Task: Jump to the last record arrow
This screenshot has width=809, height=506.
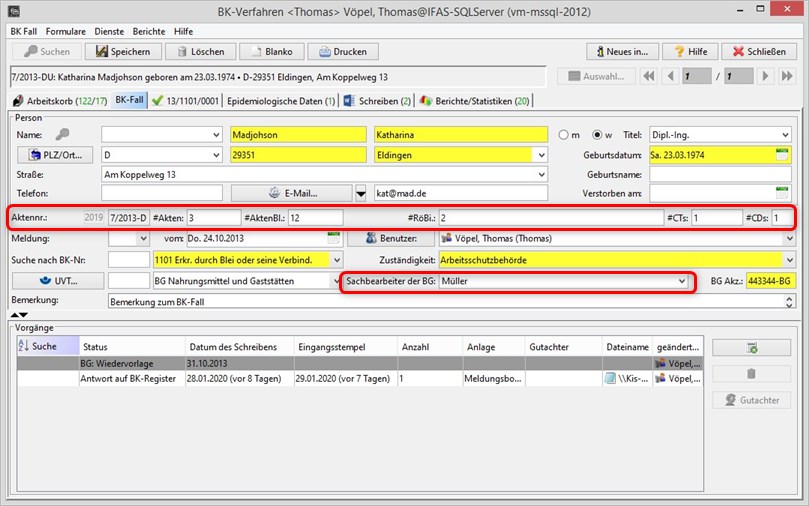Action: [x=787, y=76]
